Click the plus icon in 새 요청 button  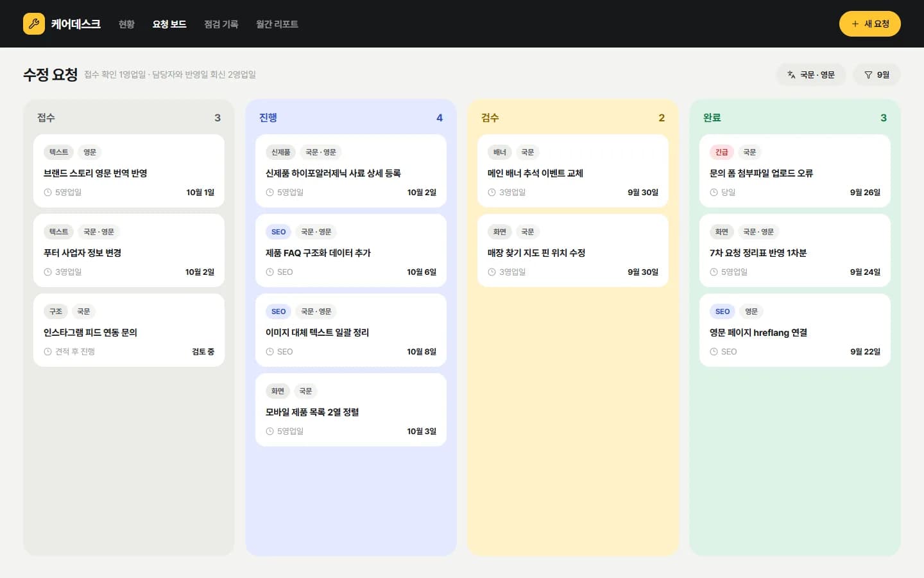(x=855, y=24)
